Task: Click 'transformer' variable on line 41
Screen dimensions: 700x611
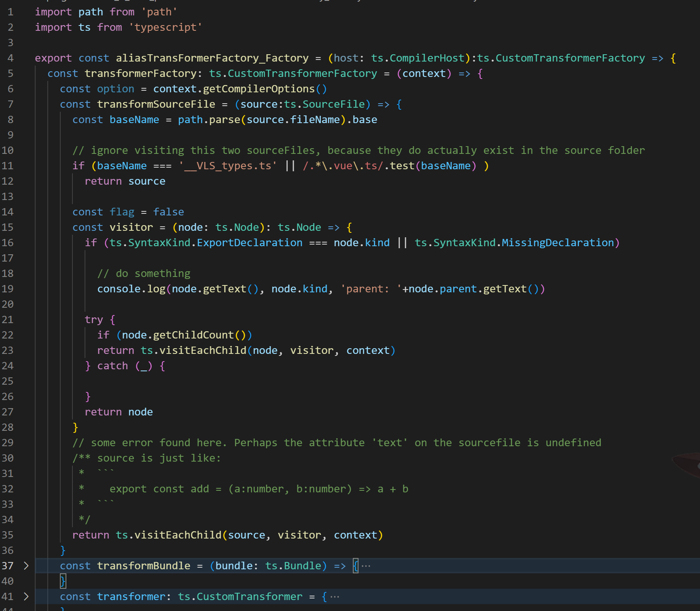Action: (131, 596)
